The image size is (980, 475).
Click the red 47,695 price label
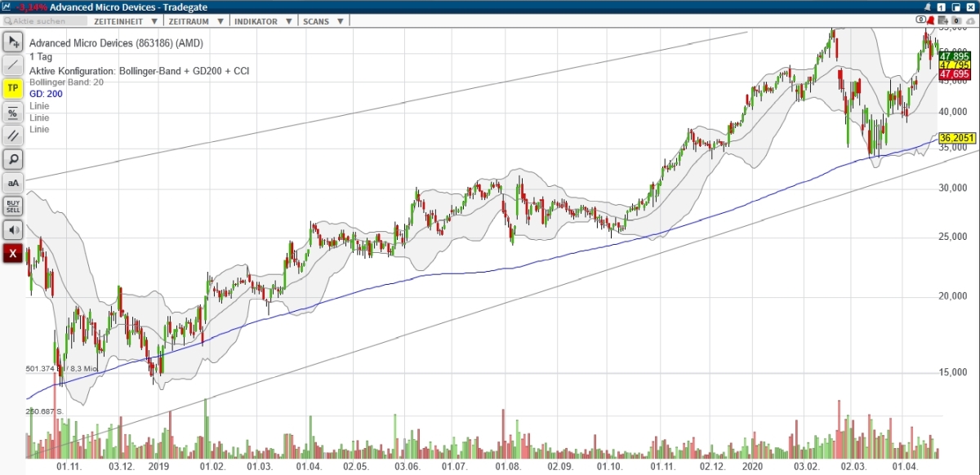point(954,74)
